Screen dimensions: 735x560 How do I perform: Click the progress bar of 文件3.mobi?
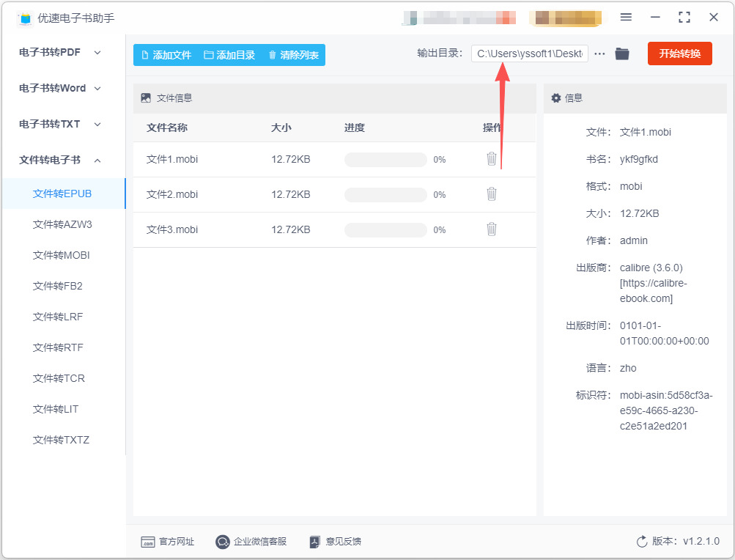coord(385,230)
